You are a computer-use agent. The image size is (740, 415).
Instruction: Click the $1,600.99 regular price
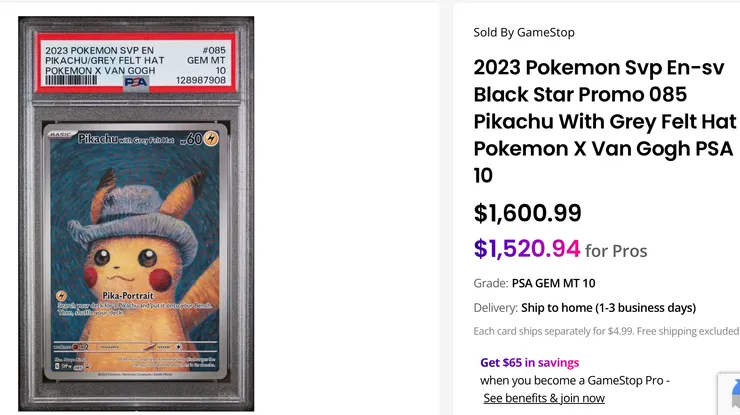(527, 213)
